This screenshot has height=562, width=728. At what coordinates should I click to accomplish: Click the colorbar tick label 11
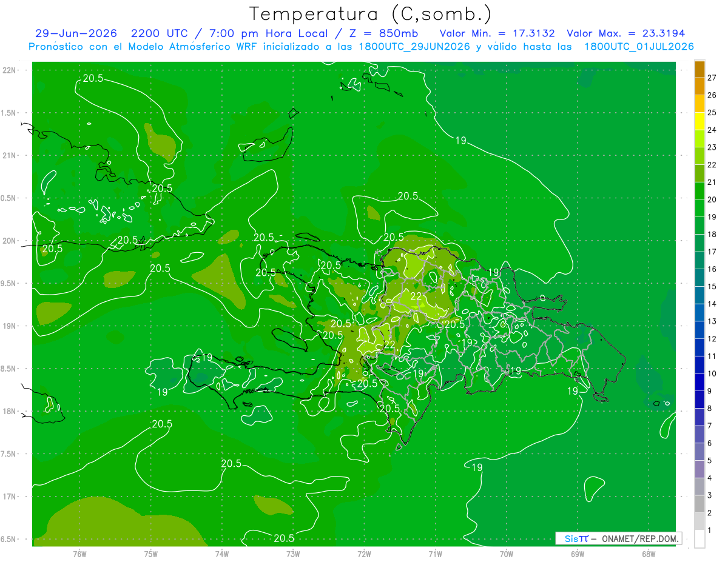click(x=712, y=356)
